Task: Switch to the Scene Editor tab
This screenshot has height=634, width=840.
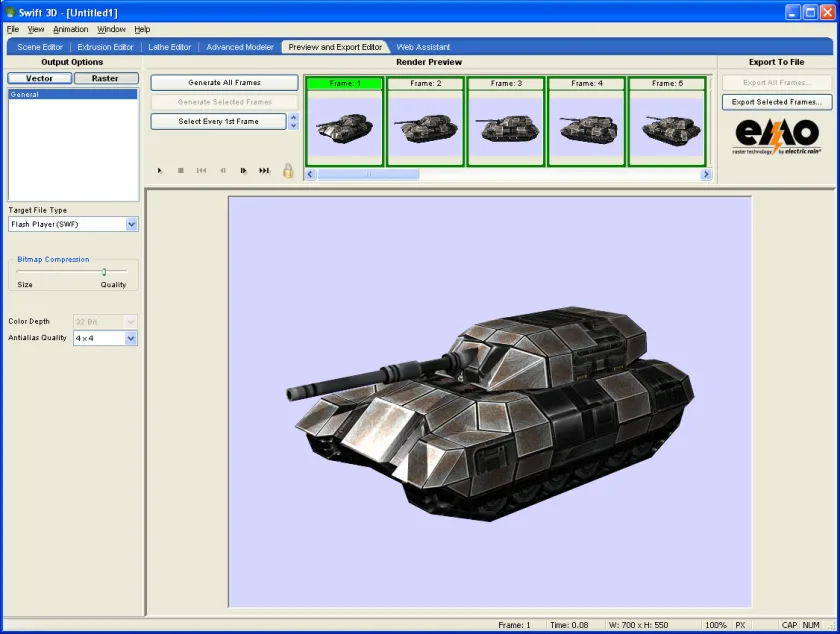Action: pyautogui.click(x=40, y=47)
